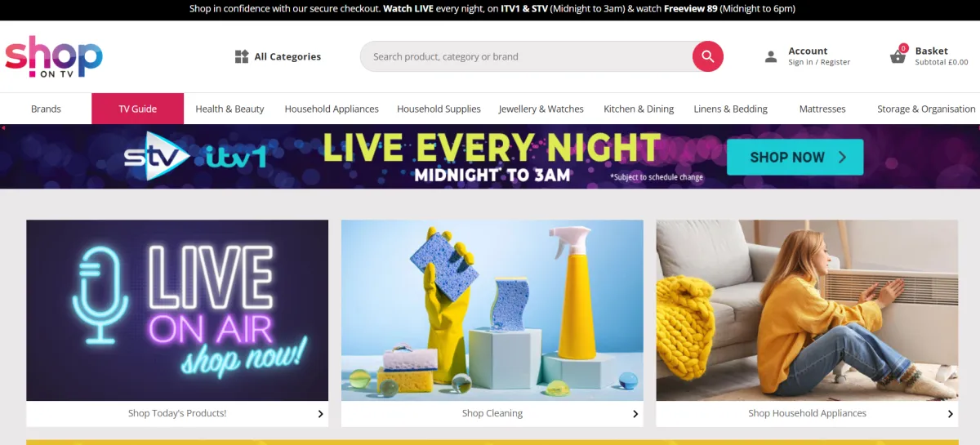Open the Kitchen & Dining category

point(639,109)
